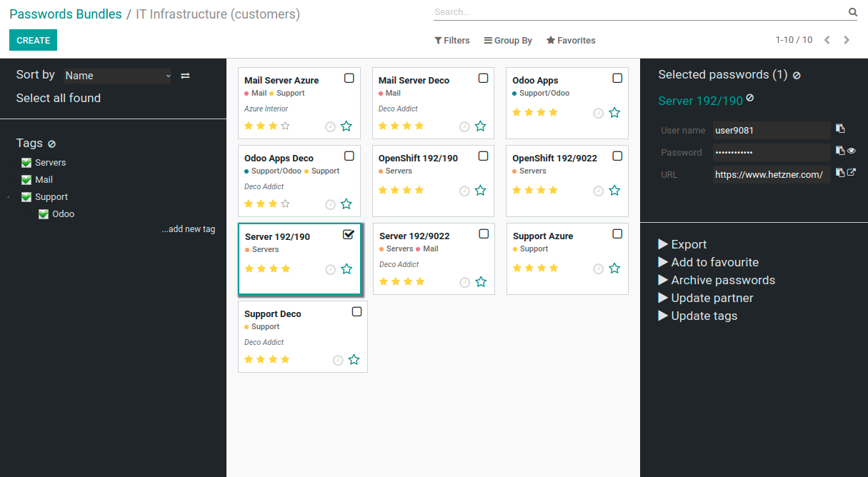Open the Sort by Name dropdown
Screen dimensions: 868x477
click(117, 76)
